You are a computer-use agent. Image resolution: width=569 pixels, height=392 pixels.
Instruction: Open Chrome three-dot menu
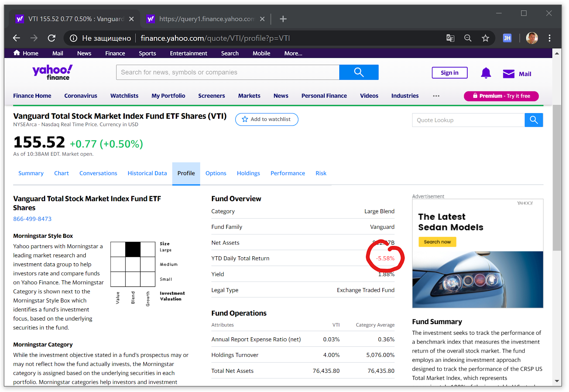(549, 38)
